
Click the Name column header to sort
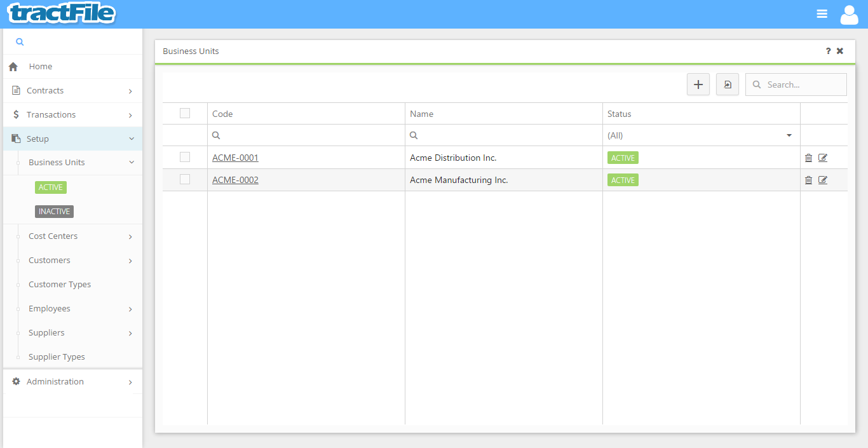pos(422,114)
